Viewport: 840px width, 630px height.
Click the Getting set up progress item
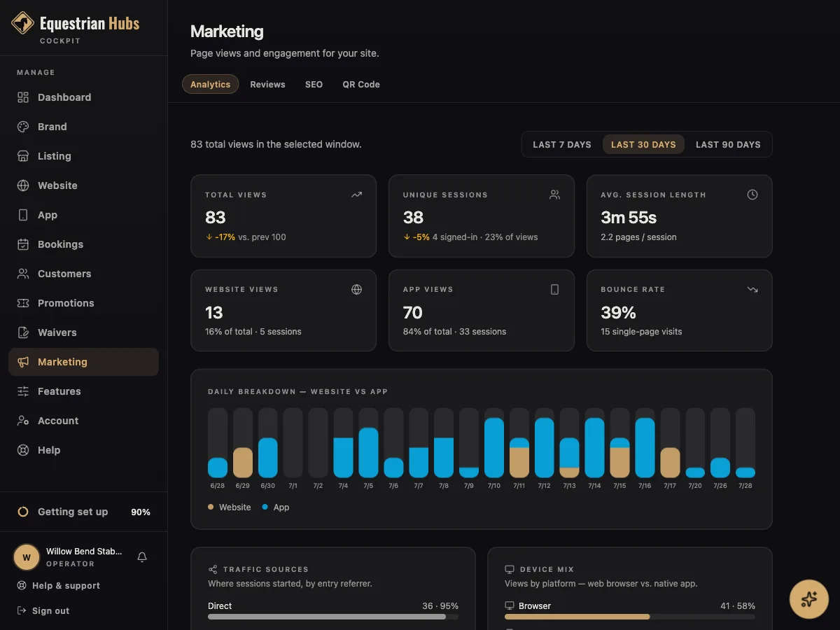[84, 512]
